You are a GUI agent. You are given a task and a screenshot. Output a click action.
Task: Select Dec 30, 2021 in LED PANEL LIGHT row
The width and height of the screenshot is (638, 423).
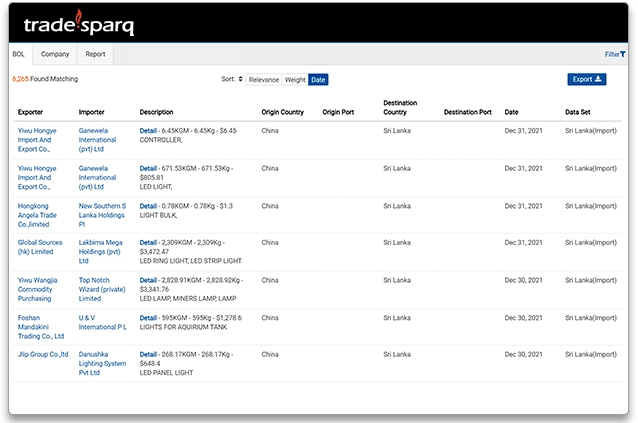(523, 354)
